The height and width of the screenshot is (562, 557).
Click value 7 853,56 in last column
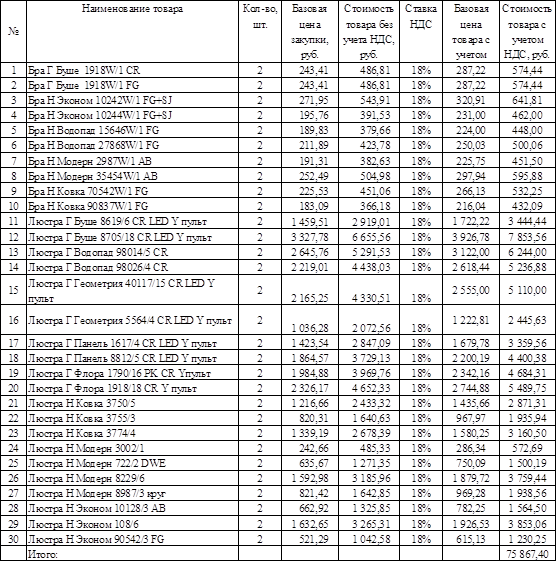point(528,237)
